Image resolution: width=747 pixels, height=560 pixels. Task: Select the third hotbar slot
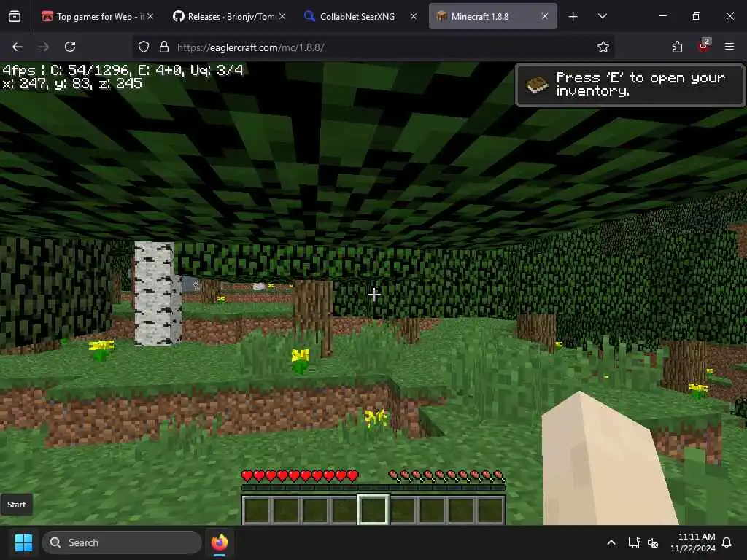(x=315, y=510)
